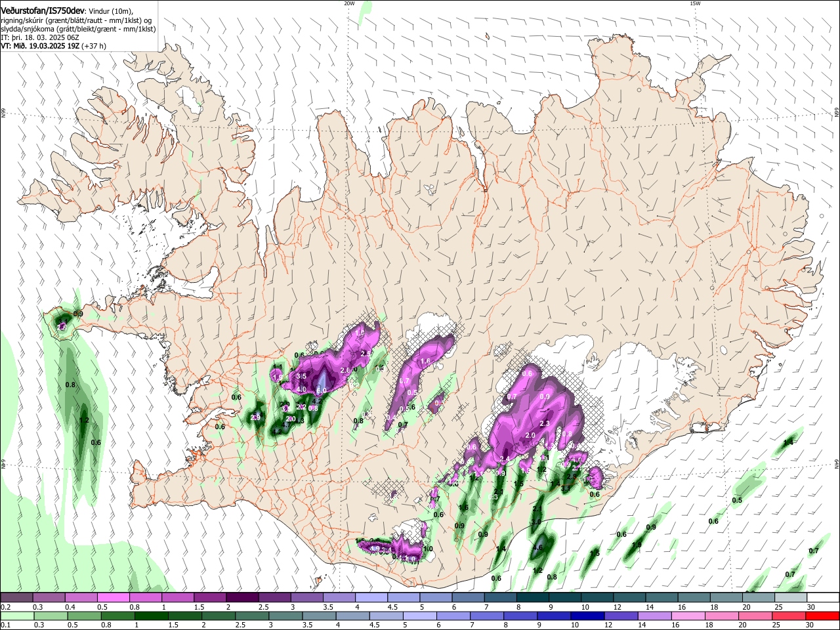Click the 0.1 label on green legend row
This screenshot has height=630, width=840.
coord(5,625)
